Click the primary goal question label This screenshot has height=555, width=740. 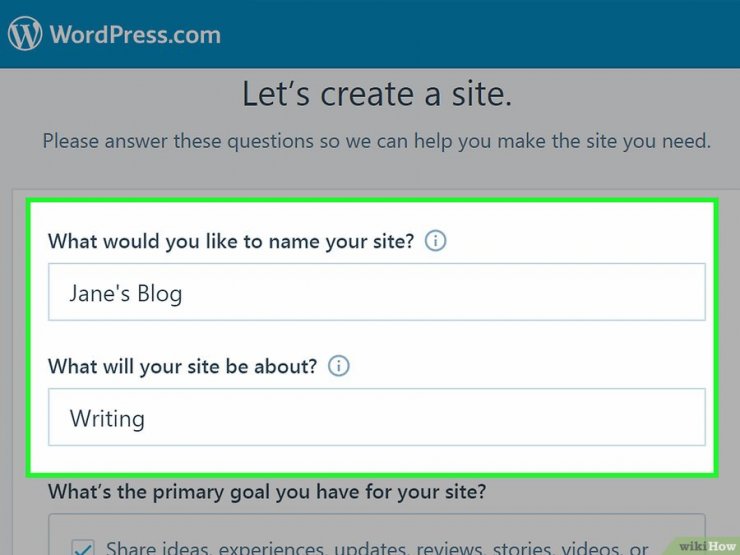coord(267,492)
